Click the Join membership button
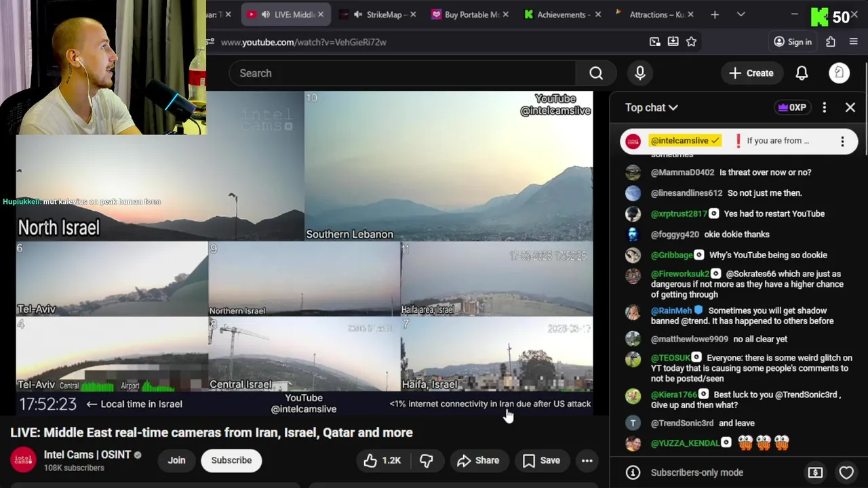 (x=176, y=461)
